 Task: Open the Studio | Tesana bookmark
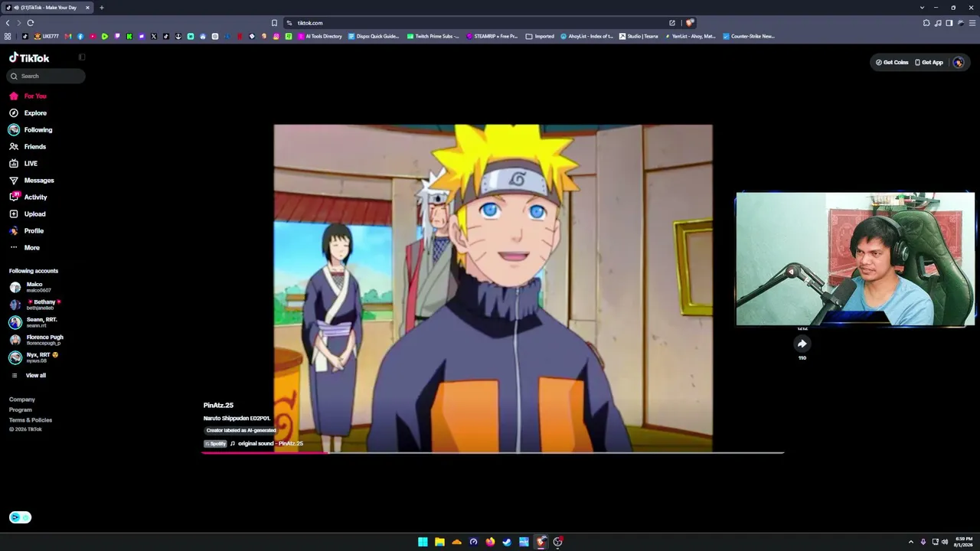[639, 36]
